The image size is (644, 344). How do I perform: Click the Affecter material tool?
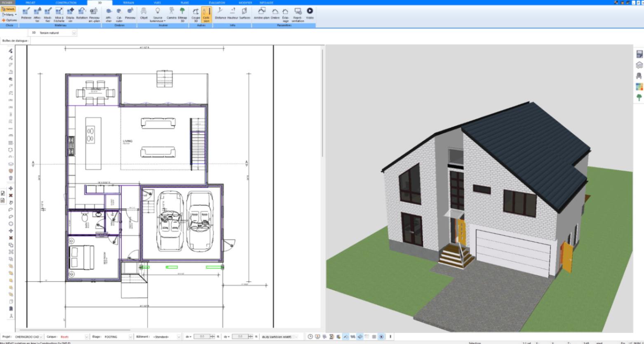coord(38,14)
